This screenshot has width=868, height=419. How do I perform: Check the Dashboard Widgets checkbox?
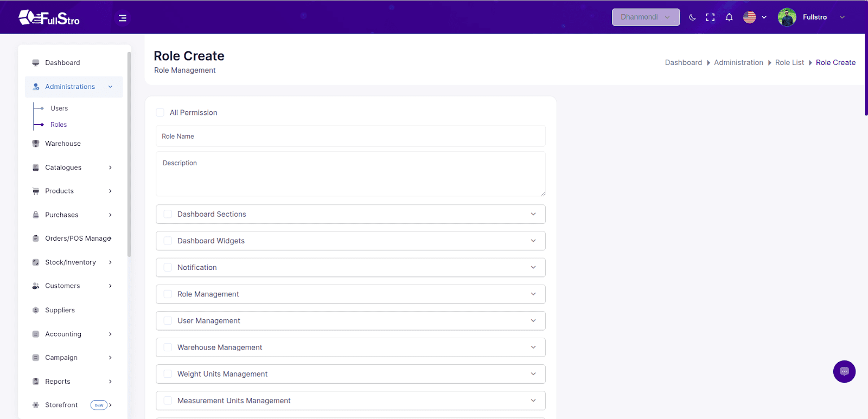point(168,241)
